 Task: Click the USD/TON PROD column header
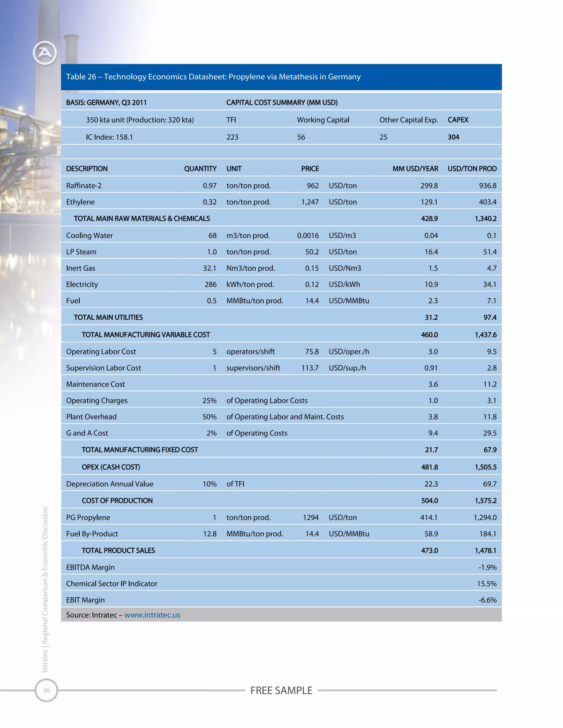(x=472, y=169)
